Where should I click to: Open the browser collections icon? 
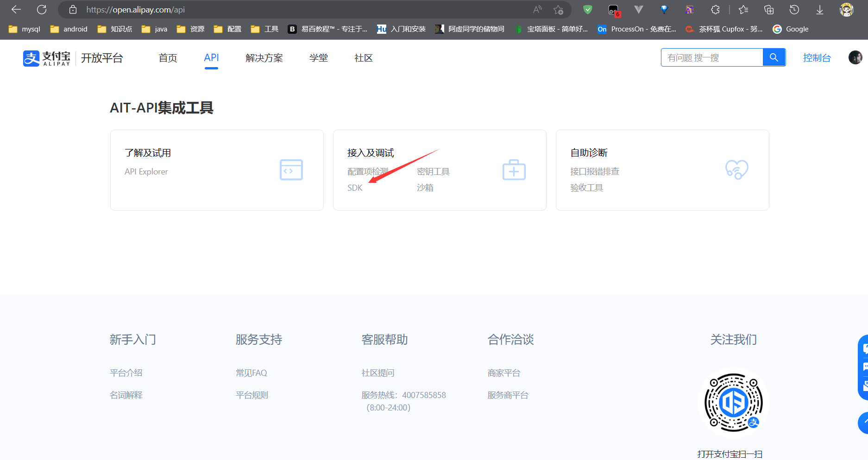[x=769, y=9]
